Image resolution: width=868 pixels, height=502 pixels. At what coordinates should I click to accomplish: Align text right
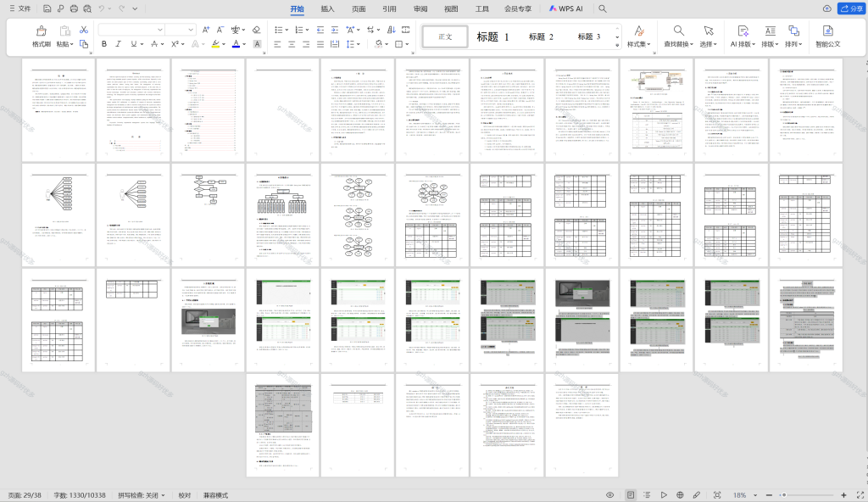pos(305,44)
